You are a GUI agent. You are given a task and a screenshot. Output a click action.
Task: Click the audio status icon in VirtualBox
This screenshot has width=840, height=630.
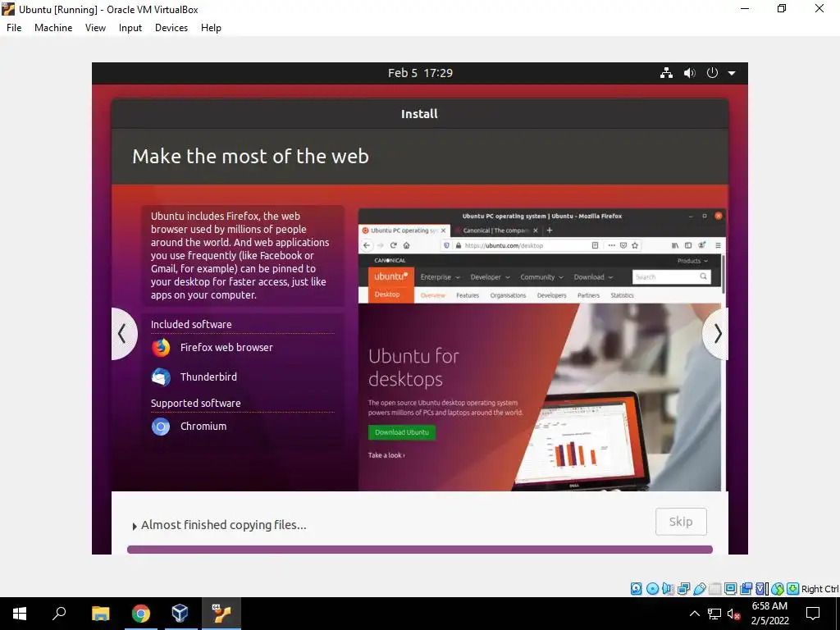click(668, 589)
